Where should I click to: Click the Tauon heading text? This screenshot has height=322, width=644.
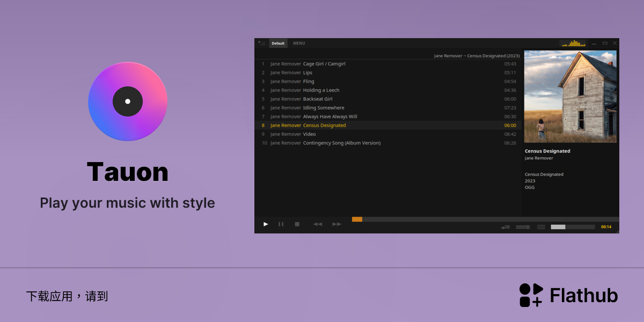[128, 172]
